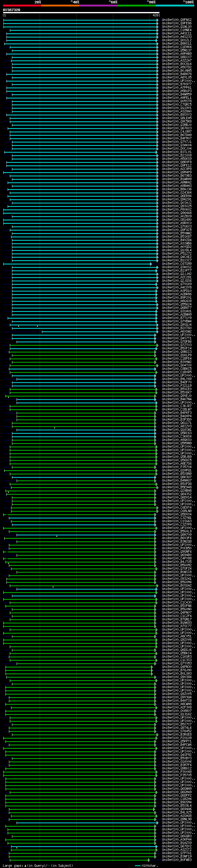197x868 pixels.
Task: Click the UniRef100_B5E948 label
Action: tap(177, 487)
